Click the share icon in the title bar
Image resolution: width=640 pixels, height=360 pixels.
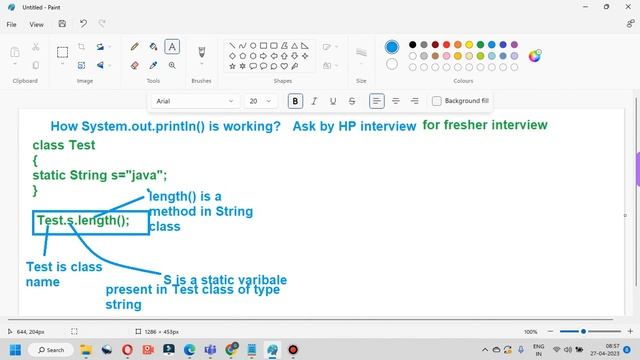[x=630, y=24]
